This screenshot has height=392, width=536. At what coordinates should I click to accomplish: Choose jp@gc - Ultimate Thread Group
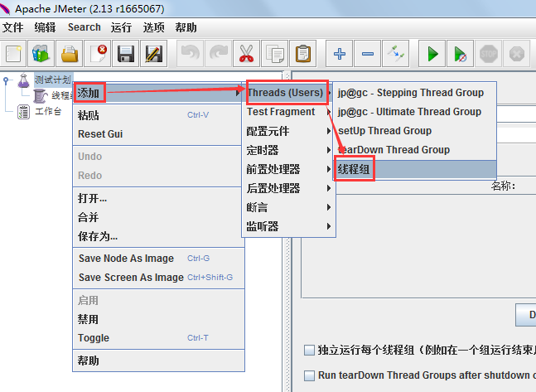[x=415, y=112]
